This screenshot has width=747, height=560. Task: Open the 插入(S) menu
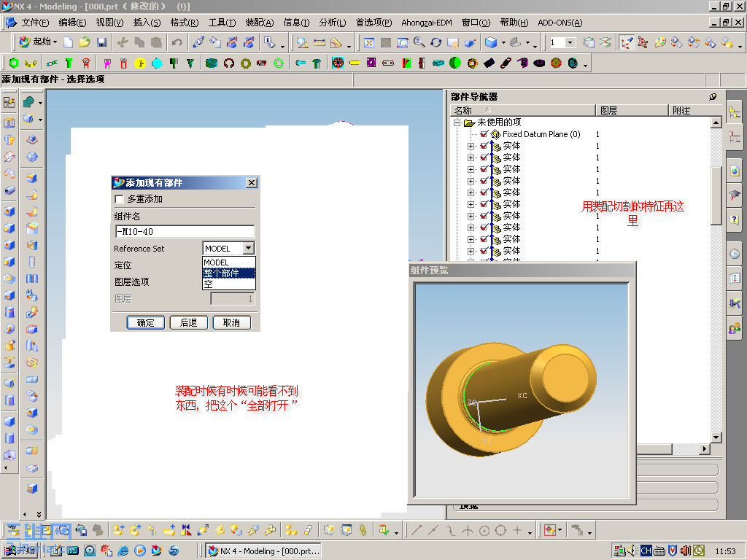(147, 23)
